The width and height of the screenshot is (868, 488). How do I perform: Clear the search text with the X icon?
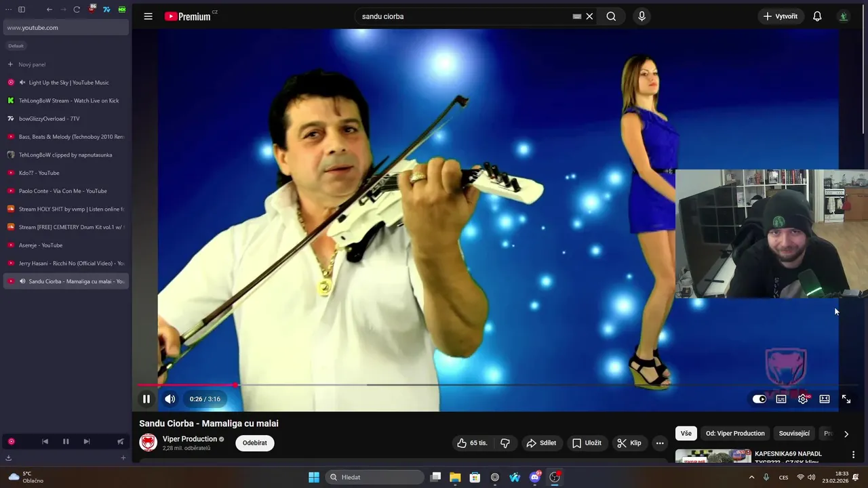(x=589, y=16)
